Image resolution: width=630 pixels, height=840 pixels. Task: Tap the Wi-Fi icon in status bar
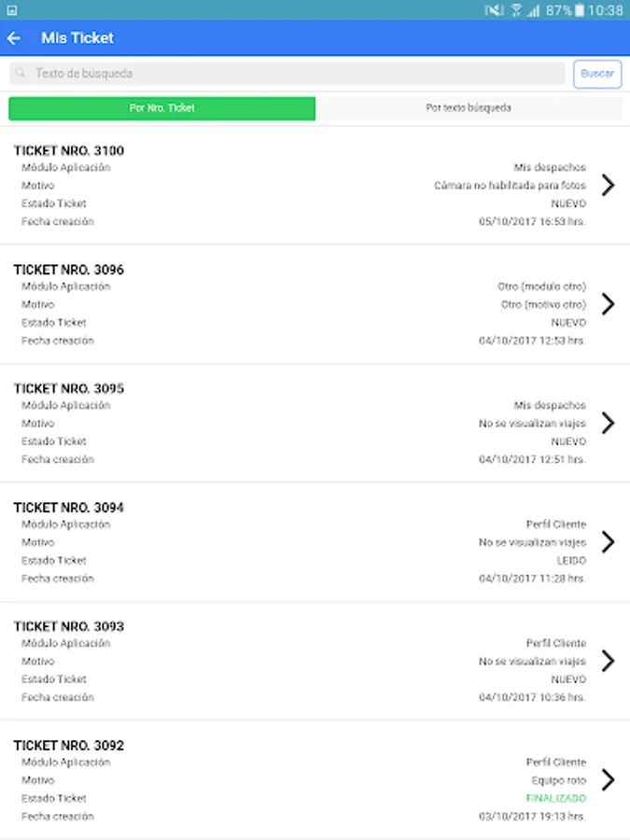(516, 10)
